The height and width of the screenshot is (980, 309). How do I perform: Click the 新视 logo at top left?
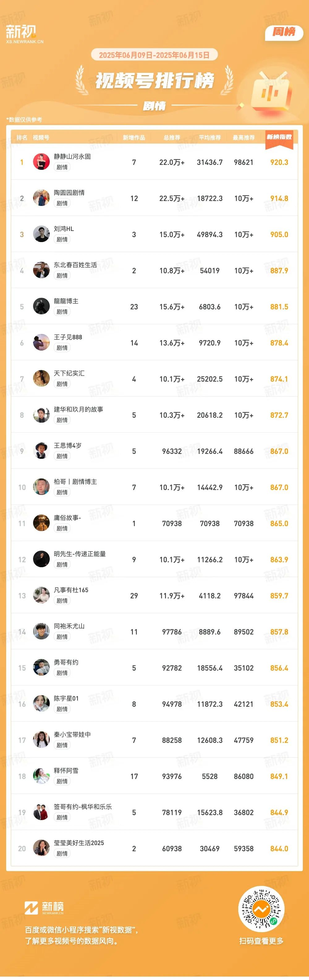tap(24, 34)
